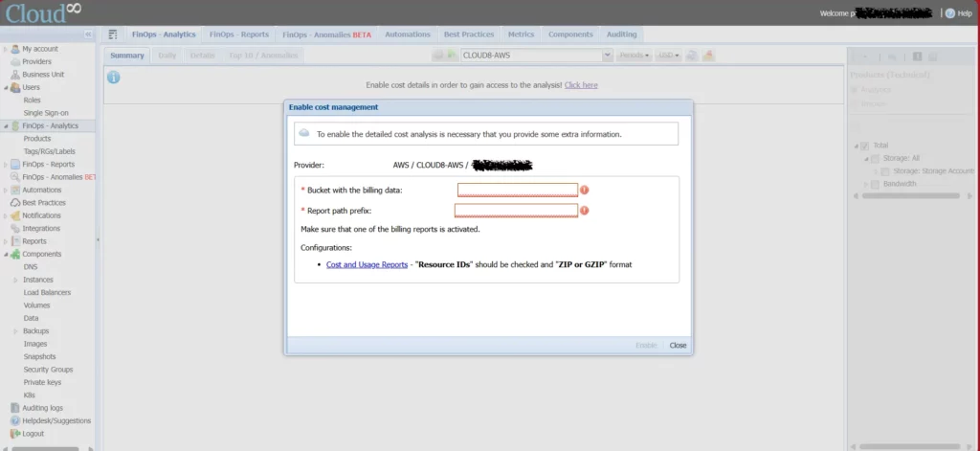Open the FinOps - Reports tab
980x451 pixels.
coord(240,34)
